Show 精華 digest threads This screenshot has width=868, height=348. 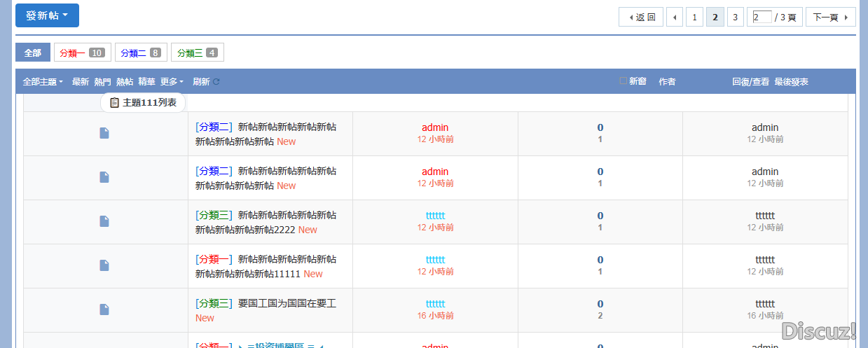click(146, 82)
